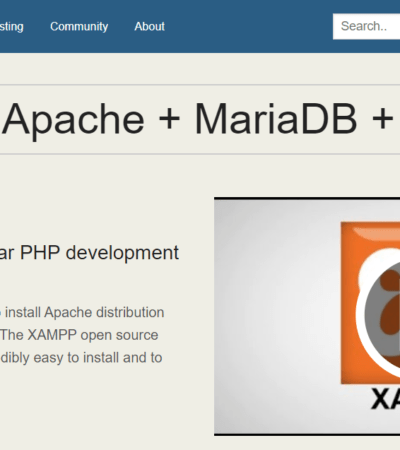Viewport: 400px width, 450px height.
Task: Click the 'install Apache distribution' text line
Action: [x=84, y=313]
